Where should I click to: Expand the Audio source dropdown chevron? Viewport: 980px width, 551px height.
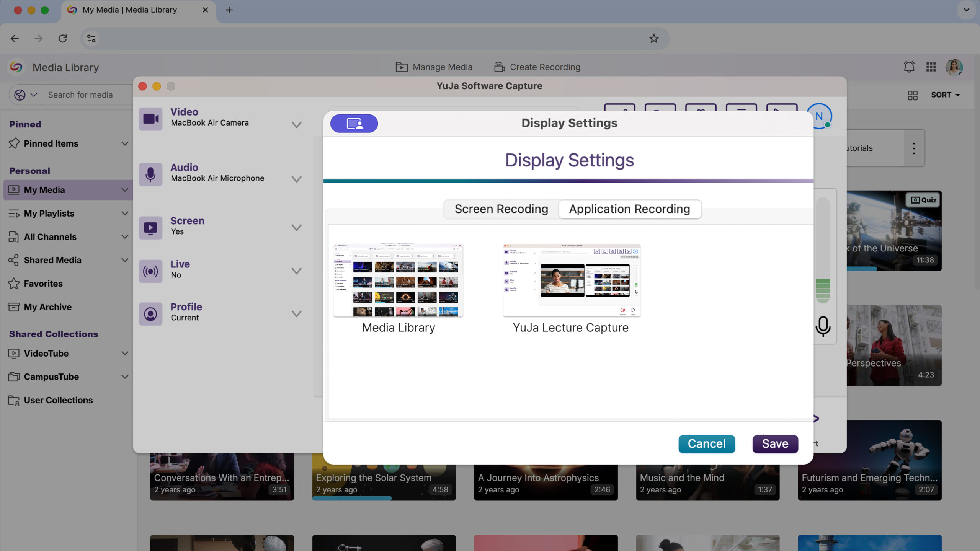[x=296, y=179]
